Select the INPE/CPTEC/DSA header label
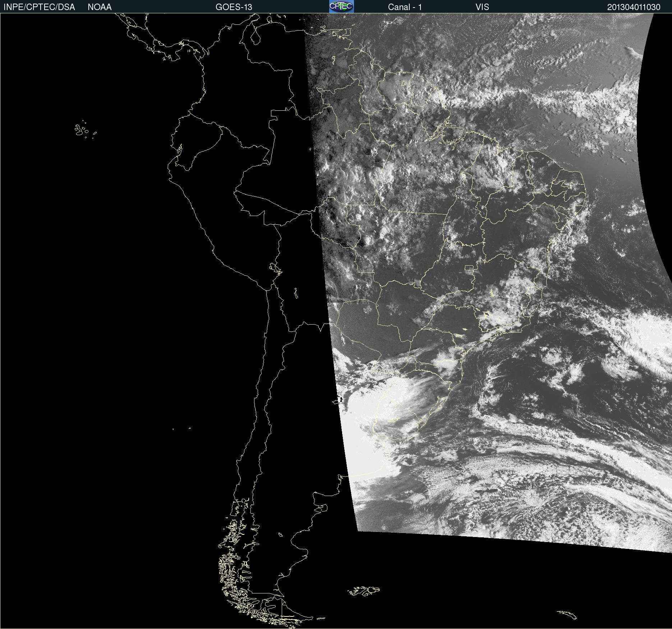The height and width of the screenshot is (629, 672). click(39, 7)
